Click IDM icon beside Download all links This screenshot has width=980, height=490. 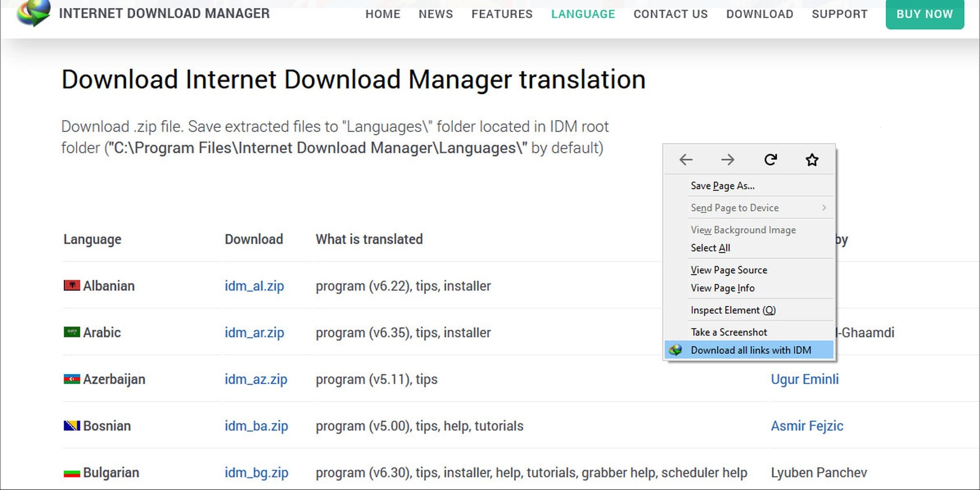click(x=676, y=350)
